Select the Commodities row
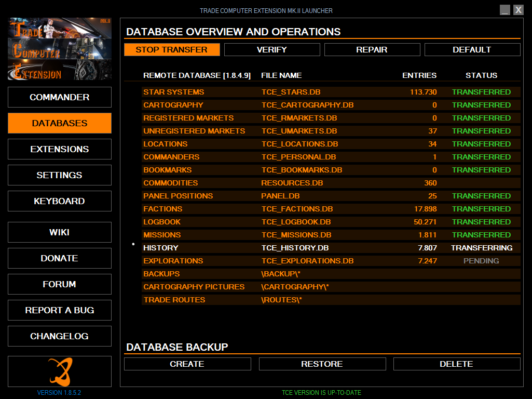This screenshot has height=399, width=532. [x=331, y=183]
